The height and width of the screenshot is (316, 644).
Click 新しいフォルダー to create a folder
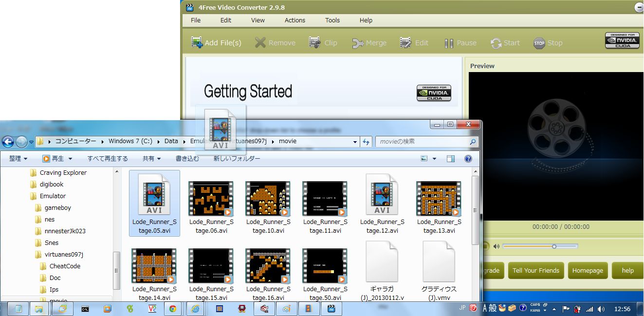coord(237,159)
